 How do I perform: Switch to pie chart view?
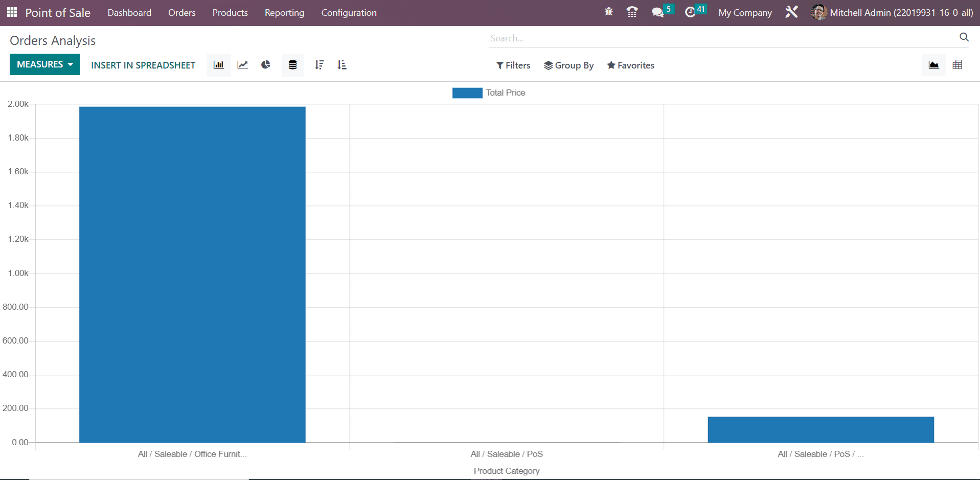[266, 65]
